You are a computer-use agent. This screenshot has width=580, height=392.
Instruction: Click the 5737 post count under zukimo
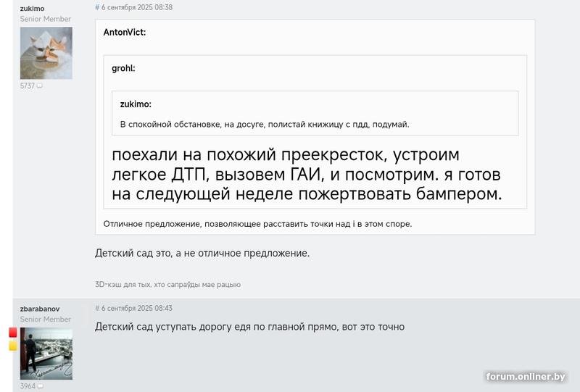[x=27, y=86]
